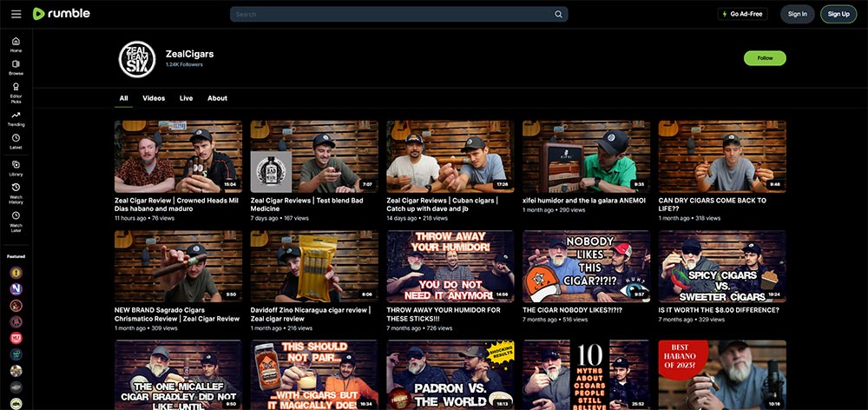Open the 10 Myths About Cigars thumbnail
The height and width of the screenshot is (410, 868).
(x=586, y=375)
